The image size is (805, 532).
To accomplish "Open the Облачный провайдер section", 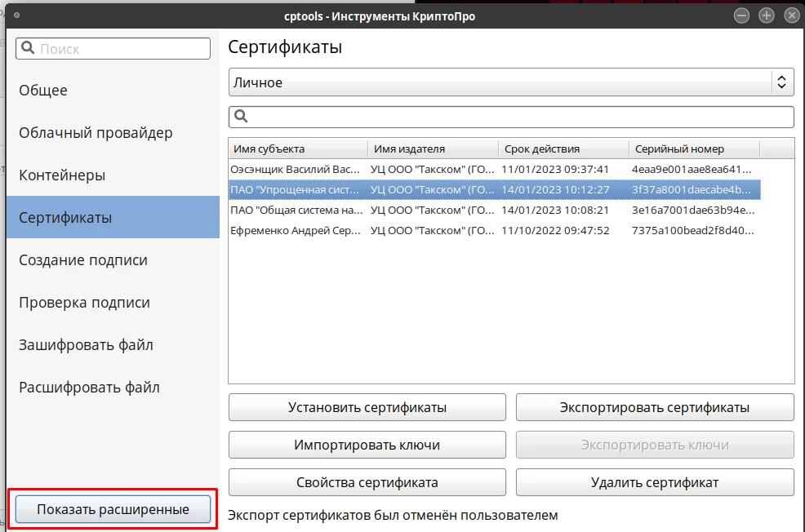I will coord(113,133).
